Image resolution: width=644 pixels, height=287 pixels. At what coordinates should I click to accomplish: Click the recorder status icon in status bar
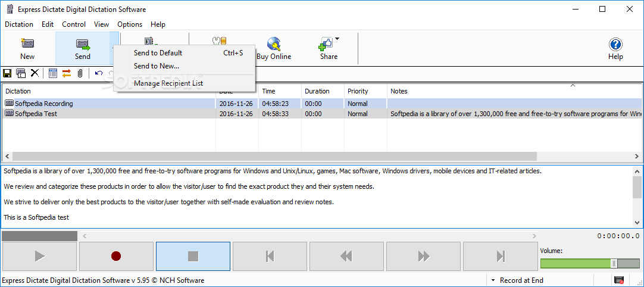coord(619,280)
